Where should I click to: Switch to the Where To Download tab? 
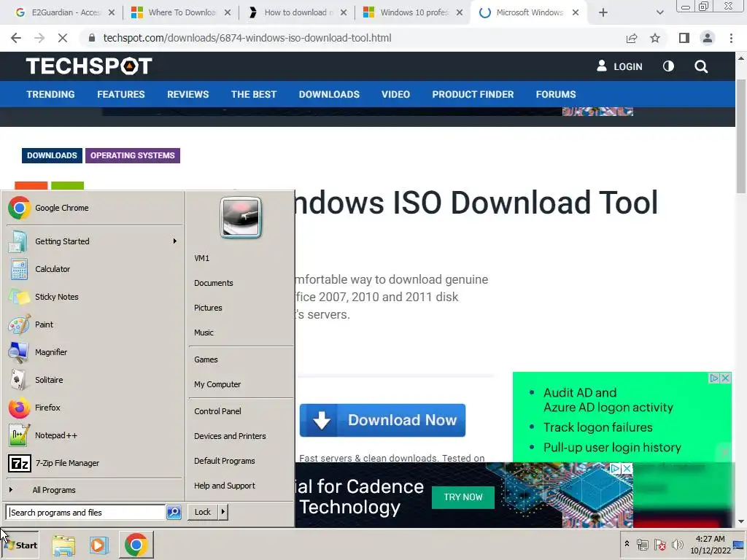point(180,13)
